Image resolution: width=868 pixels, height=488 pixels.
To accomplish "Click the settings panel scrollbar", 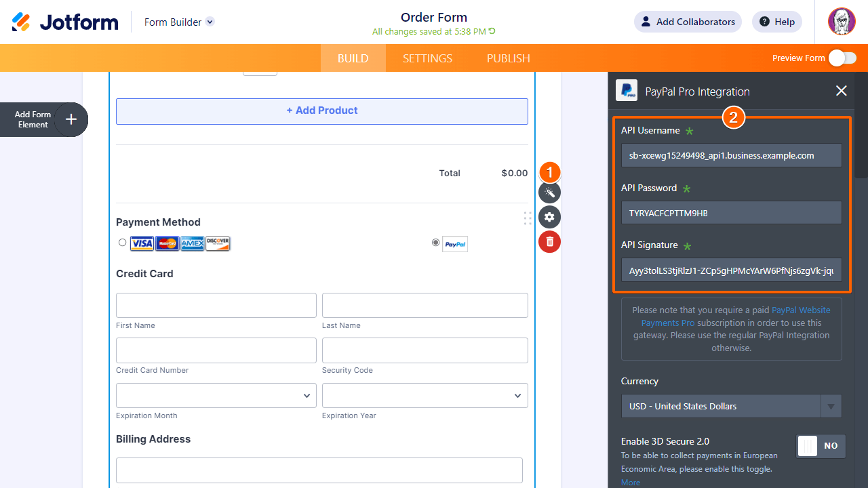I will pos(861,125).
